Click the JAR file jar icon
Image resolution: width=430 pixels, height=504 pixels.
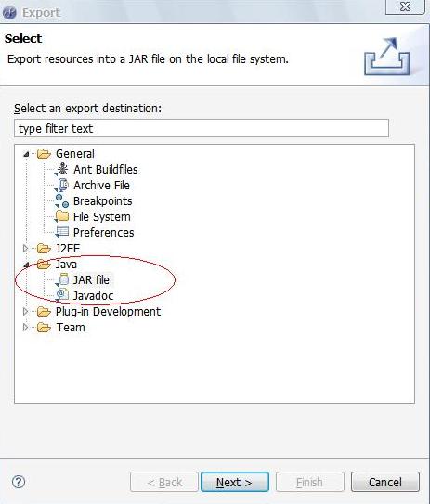coord(62,279)
